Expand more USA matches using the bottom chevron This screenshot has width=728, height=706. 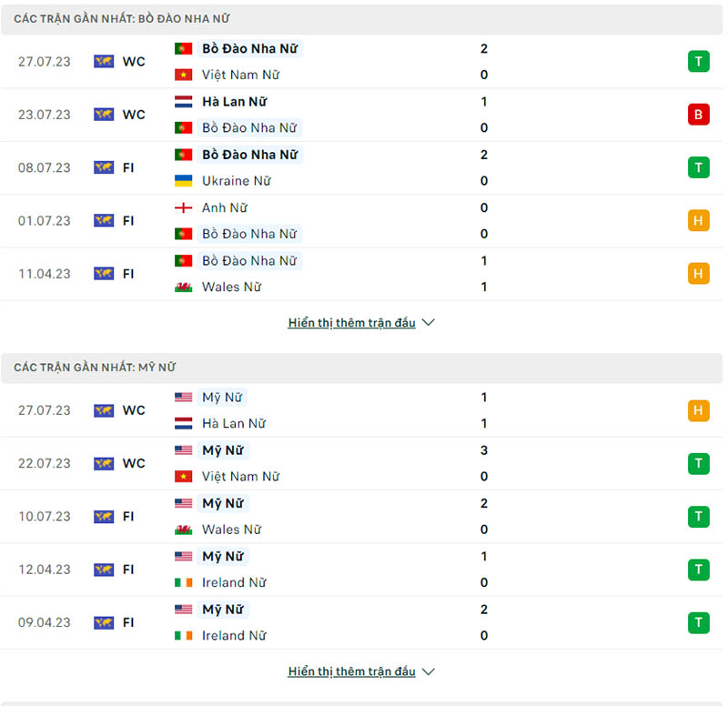point(430,671)
